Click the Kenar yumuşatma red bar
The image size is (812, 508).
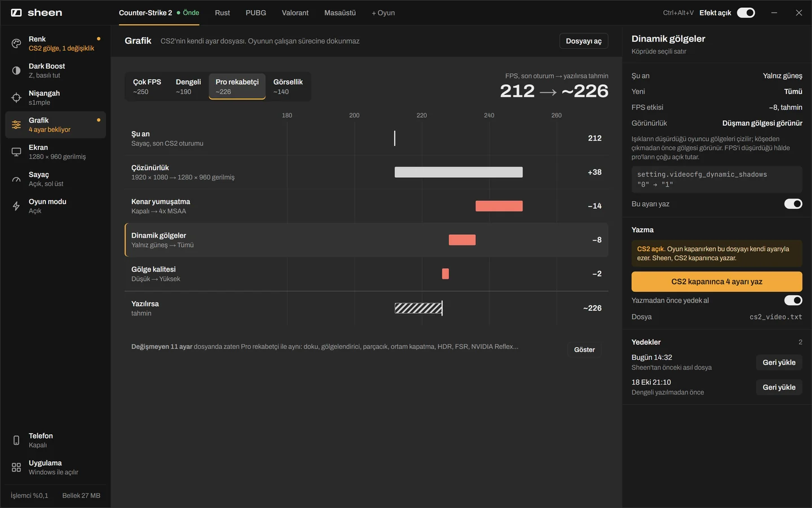click(499, 206)
